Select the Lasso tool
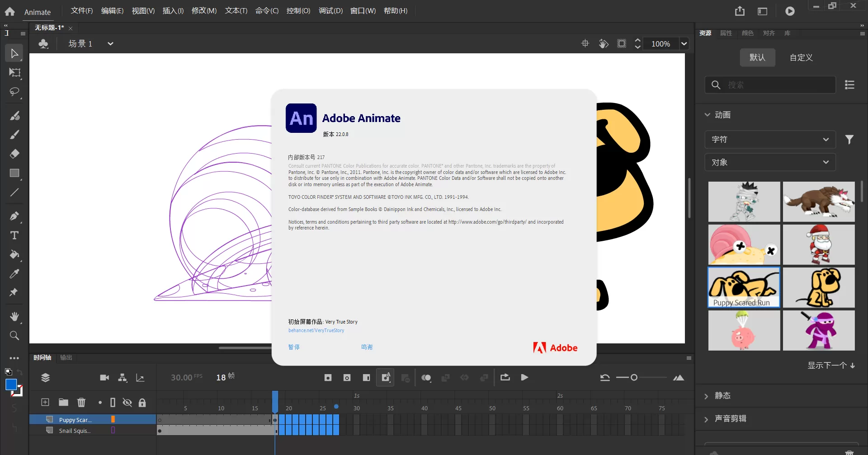 (x=14, y=92)
